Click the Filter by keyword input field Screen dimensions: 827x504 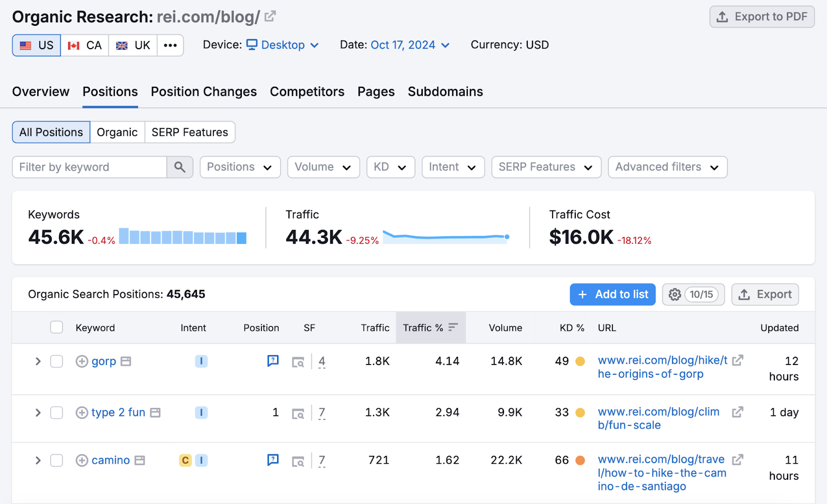tap(88, 167)
